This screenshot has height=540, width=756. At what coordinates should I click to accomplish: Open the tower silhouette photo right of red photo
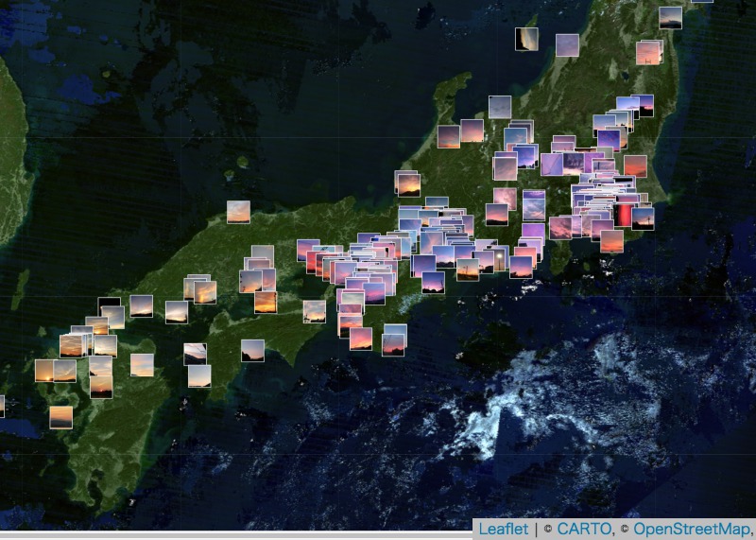pos(644,218)
